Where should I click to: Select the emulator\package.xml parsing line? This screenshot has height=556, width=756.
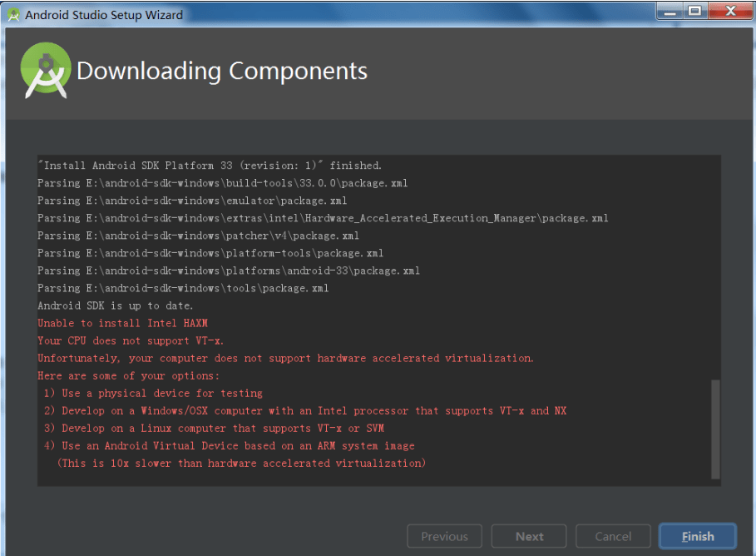click(192, 201)
